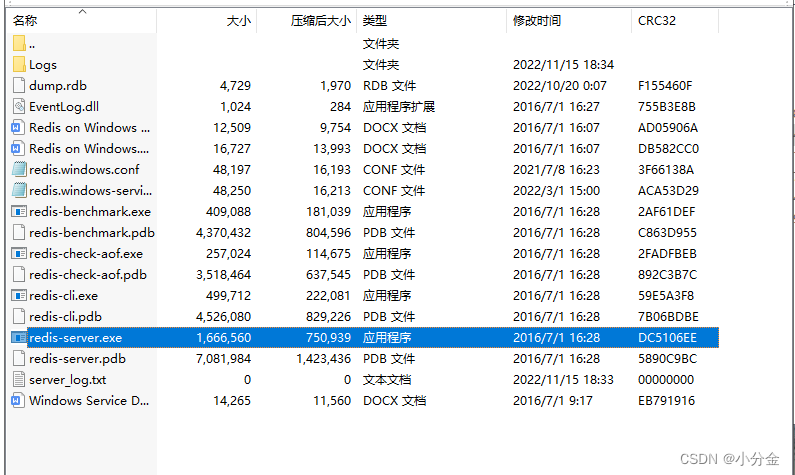The image size is (795, 475).
Task: Click the CRC32 value DC5106EE
Action: pos(667,338)
